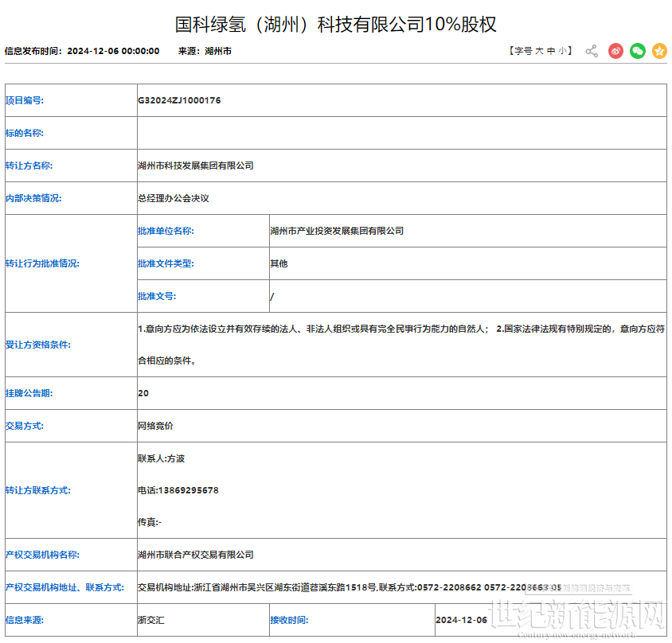The image size is (672, 643).
Task: Click the 标的名称 label
Action: tap(25, 133)
